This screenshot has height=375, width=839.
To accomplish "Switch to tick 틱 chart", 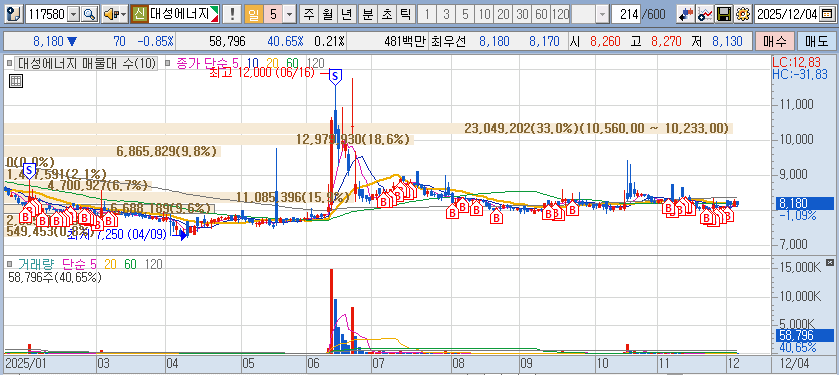I will (x=406, y=14).
